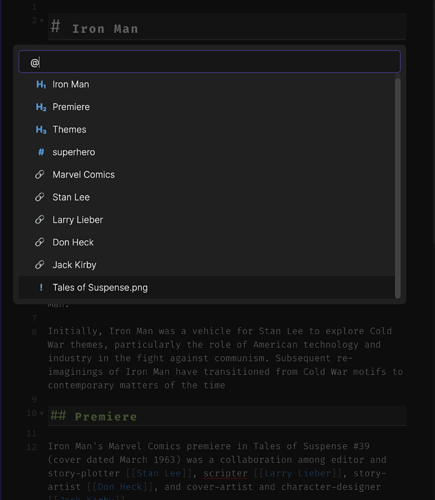This screenshot has width=435, height=500.
Task: Click the exclamation icon beside Tales of Suspense.png
Action: tap(41, 287)
